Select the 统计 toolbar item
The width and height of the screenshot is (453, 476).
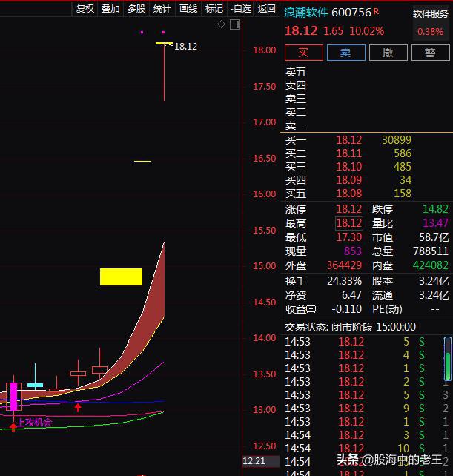coord(162,9)
